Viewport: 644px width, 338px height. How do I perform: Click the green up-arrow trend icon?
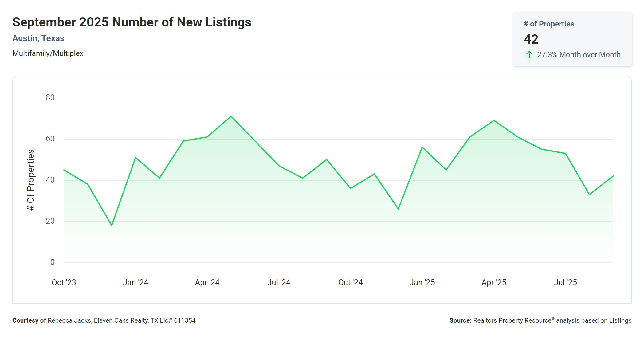[529, 55]
